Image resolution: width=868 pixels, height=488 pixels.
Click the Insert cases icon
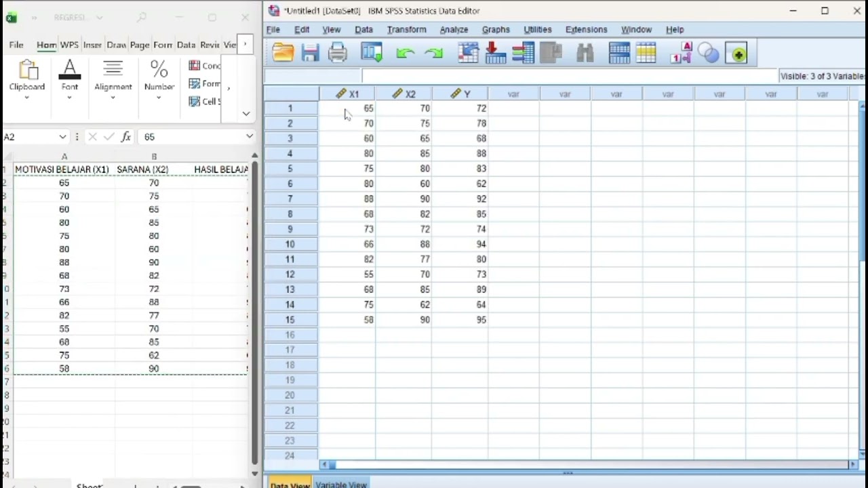619,53
